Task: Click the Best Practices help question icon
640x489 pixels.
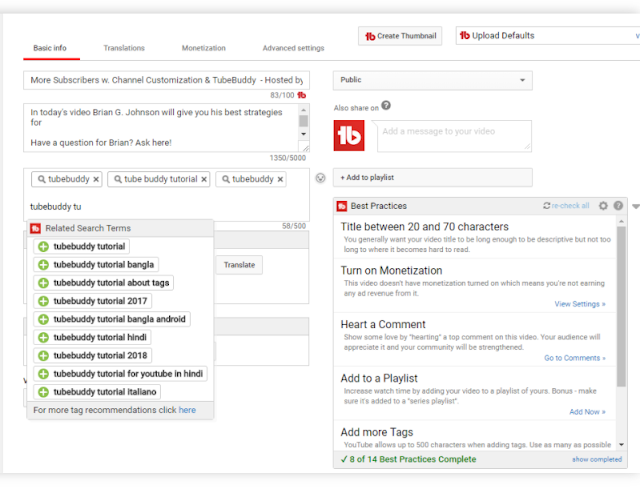Action: [618, 206]
